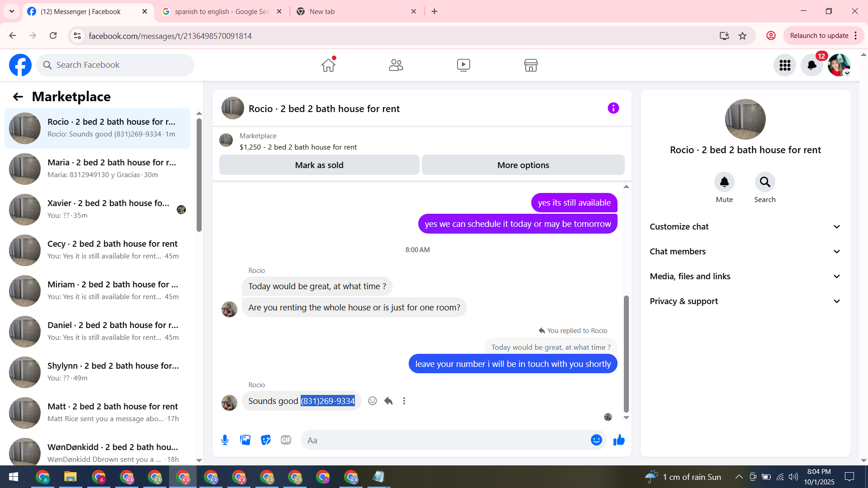
Task: Open Xavier's conversation
Action: click(97, 210)
